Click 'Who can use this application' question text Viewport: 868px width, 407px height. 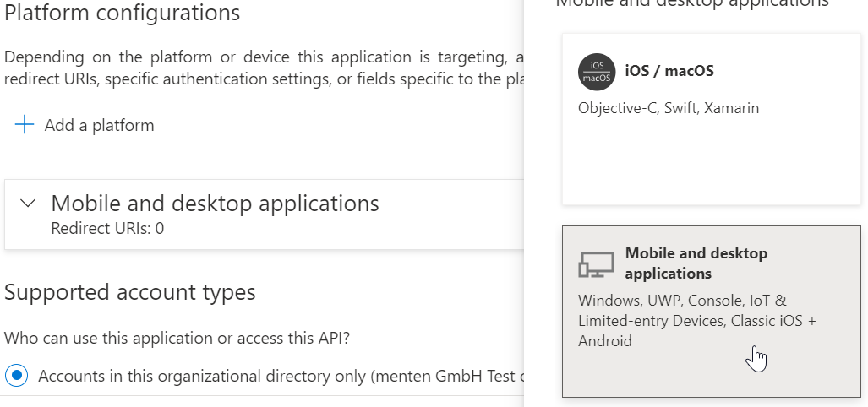click(x=177, y=338)
